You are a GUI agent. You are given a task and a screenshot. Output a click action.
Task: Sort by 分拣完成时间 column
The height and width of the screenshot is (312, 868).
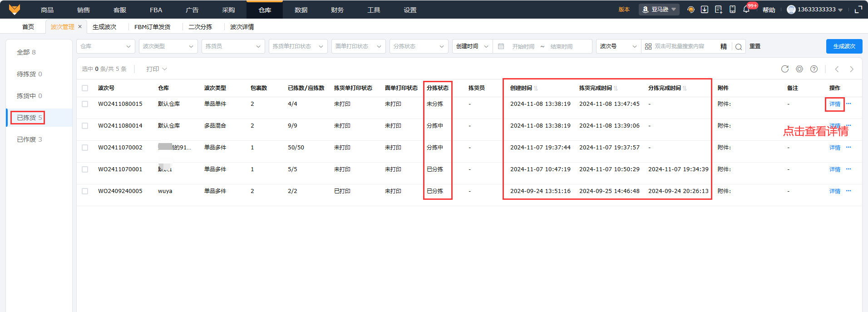(x=685, y=88)
